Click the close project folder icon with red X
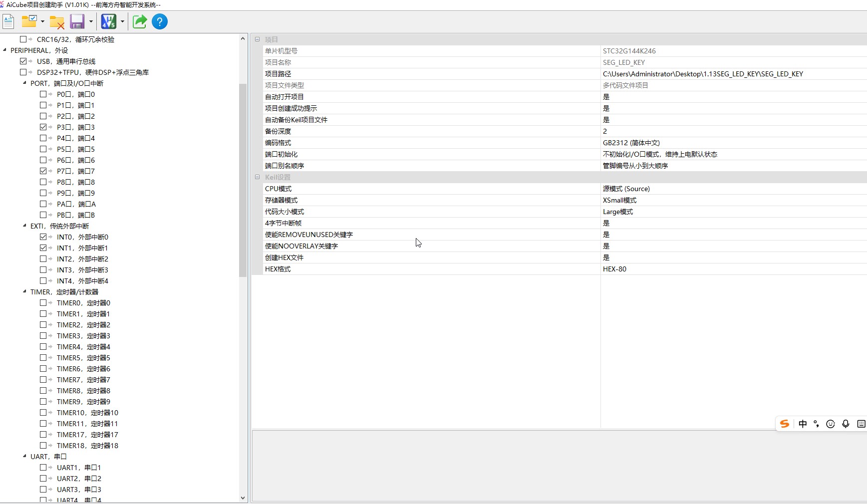 pos(57,22)
